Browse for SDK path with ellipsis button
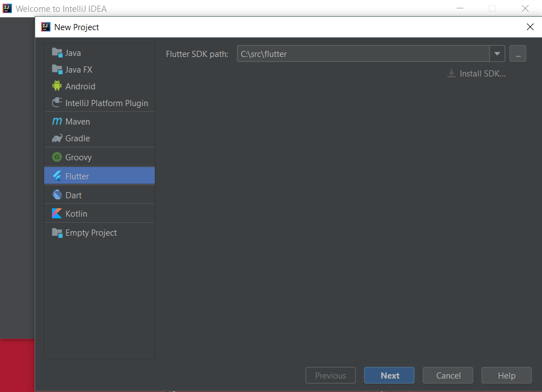The height and width of the screenshot is (392, 542). click(x=518, y=54)
